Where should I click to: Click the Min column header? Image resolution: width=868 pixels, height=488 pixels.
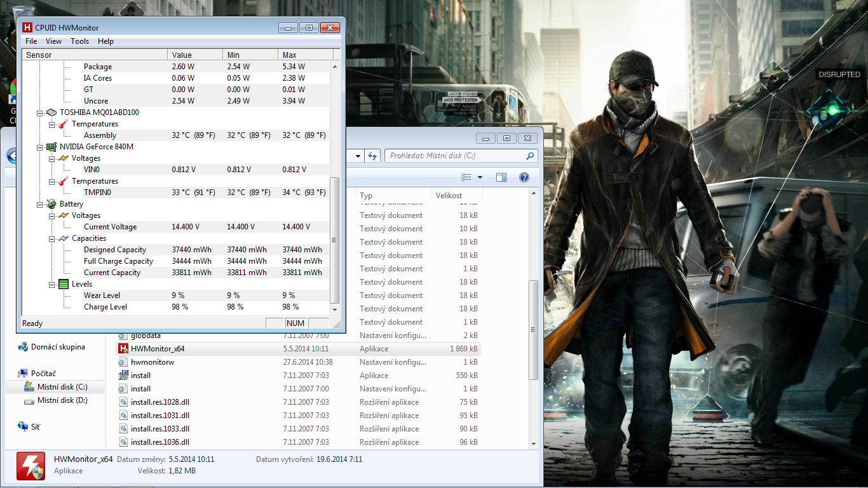tap(250, 55)
